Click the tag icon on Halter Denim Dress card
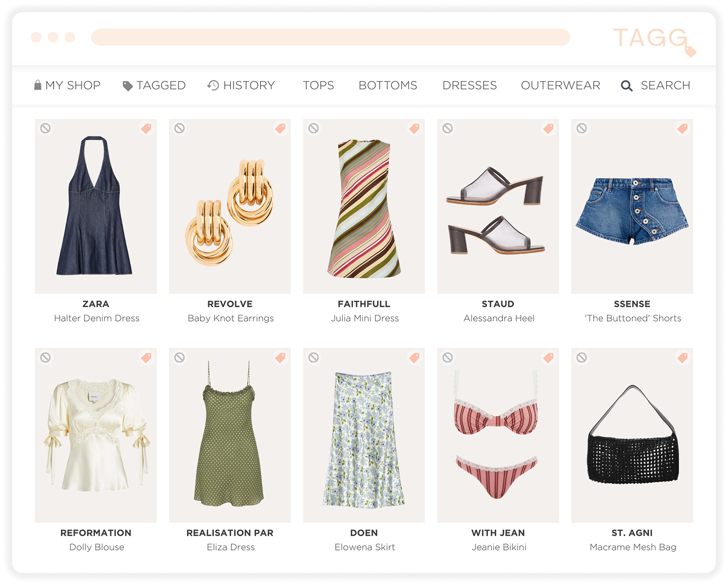 click(146, 128)
